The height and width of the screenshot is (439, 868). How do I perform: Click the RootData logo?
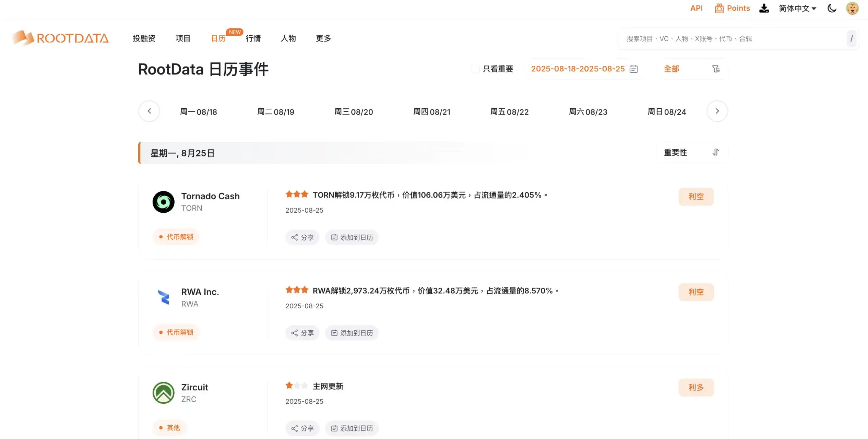pos(60,38)
